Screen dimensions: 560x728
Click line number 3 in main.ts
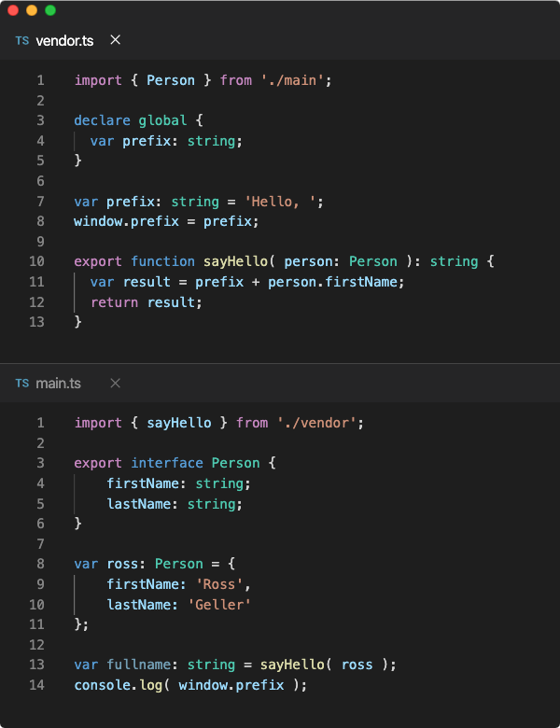[40, 463]
